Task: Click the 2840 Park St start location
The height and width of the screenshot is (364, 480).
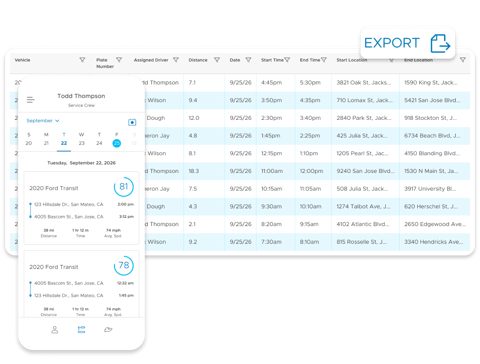Action: [364, 118]
